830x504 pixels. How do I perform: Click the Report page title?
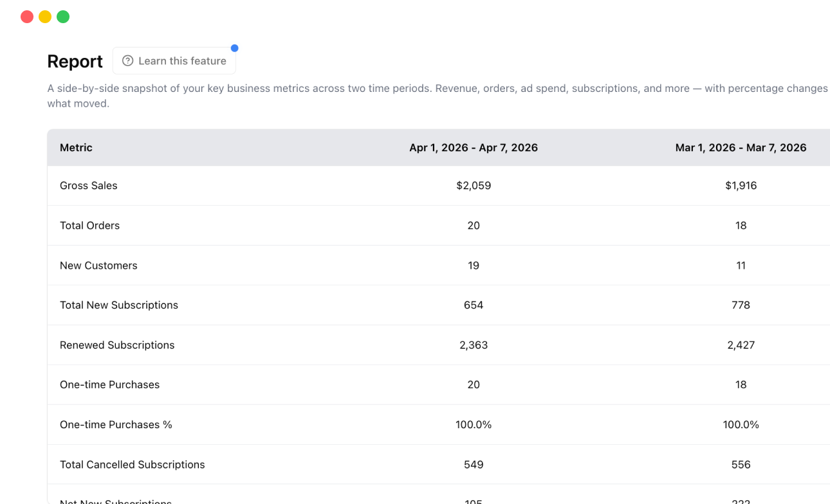(75, 61)
